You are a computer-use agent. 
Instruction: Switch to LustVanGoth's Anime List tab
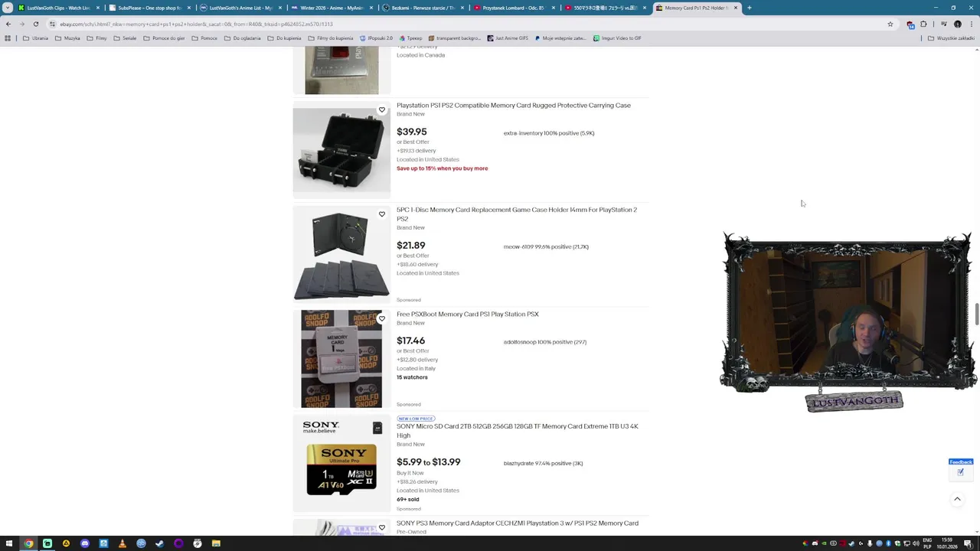click(x=240, y=8)
